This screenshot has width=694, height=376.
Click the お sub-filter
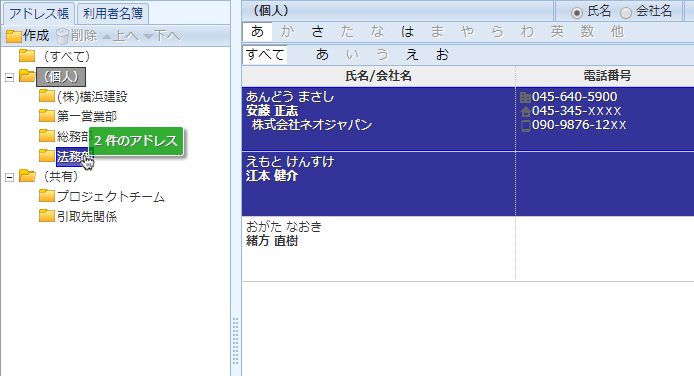coord(442,55)
